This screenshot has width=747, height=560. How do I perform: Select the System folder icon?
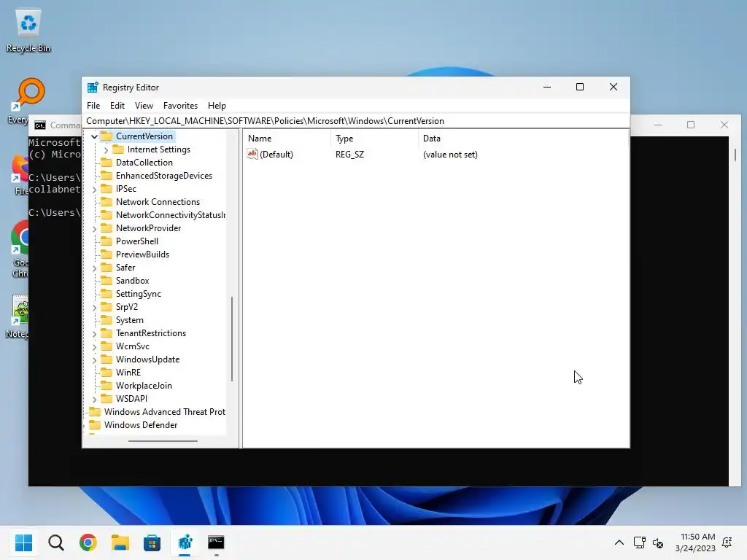tap(107, 320)
